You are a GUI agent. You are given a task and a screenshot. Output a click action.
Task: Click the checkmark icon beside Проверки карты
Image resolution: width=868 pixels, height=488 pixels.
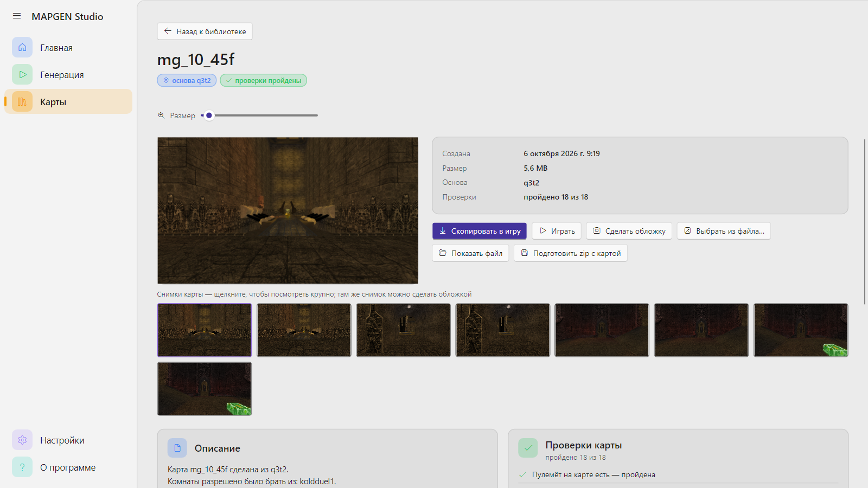tap(528, 448)
